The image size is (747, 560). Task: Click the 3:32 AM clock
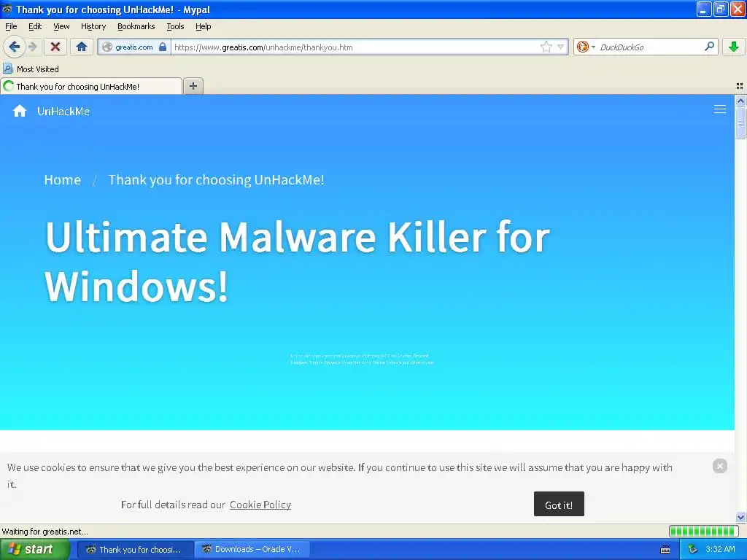(x=720, y=549)
